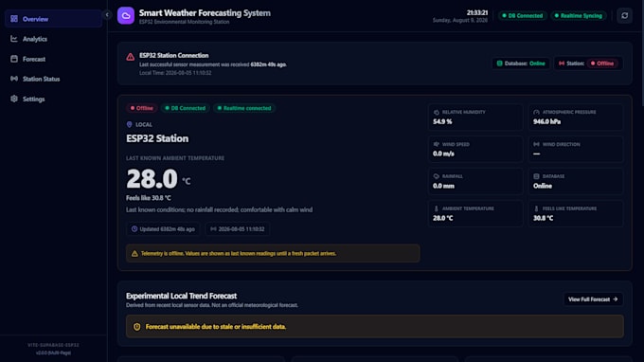
Task: Open Station Status page
Action: (53, 79)
